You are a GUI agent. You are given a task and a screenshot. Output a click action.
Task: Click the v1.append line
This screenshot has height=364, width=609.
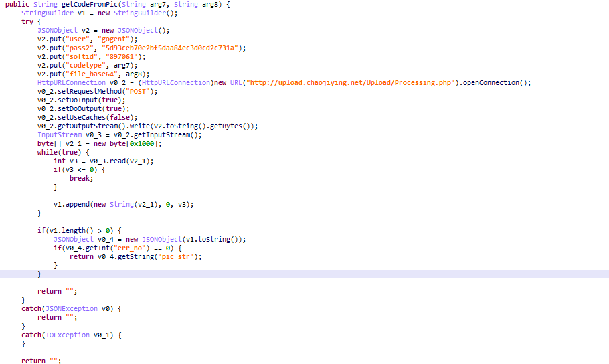(x=124, y=204)
